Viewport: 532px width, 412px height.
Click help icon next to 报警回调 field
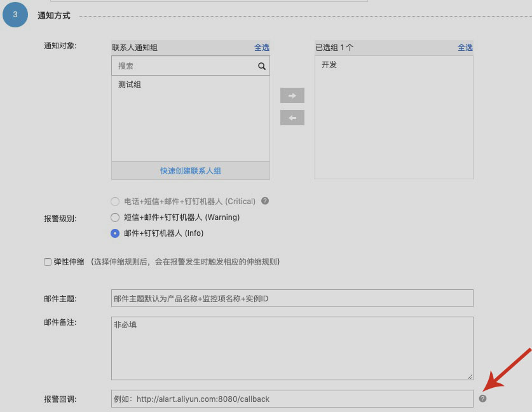482,399
